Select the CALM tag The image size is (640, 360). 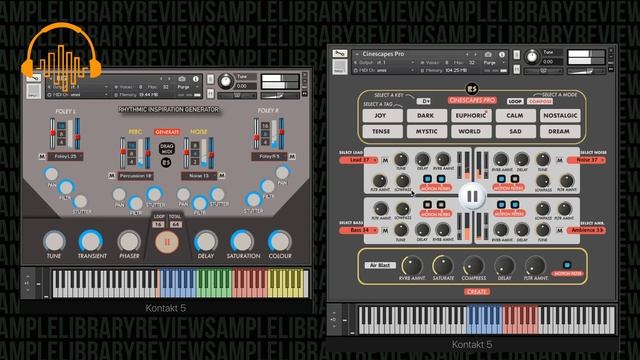(x=516, y=116)
